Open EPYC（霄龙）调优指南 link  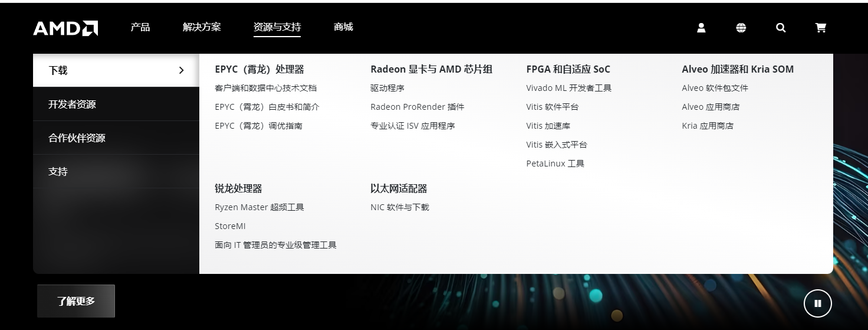(259, 126)
